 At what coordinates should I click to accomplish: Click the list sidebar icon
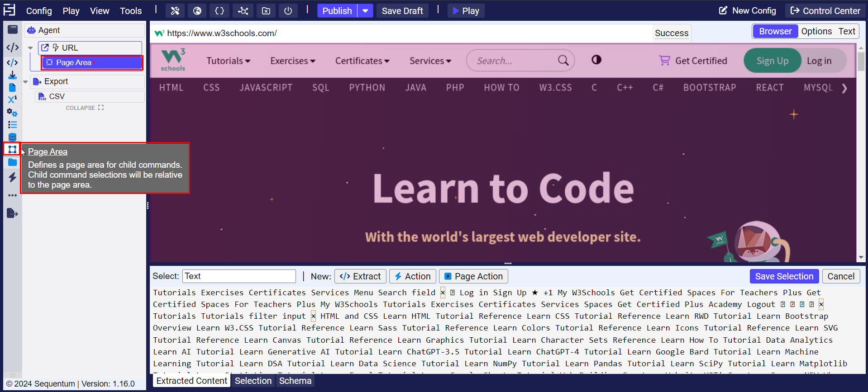13,125
